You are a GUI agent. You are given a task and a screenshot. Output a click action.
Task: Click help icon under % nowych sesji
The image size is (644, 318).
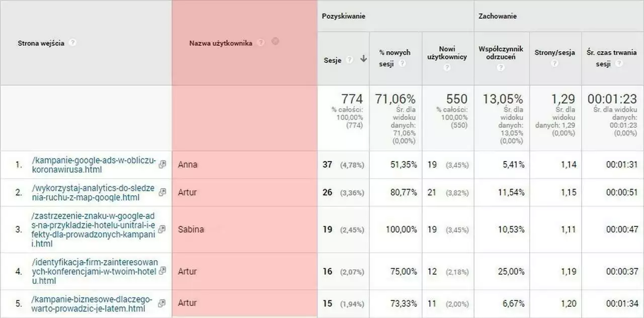coord(403,64)
